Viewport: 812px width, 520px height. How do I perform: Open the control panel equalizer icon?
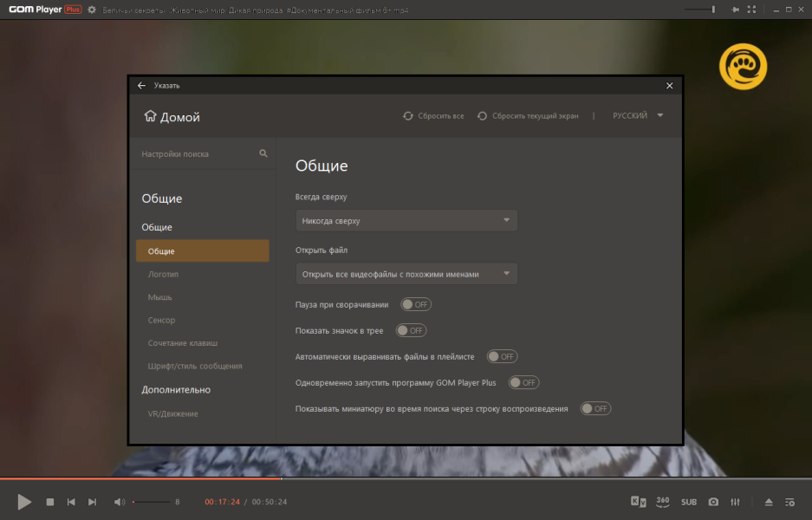click(735, 501)
